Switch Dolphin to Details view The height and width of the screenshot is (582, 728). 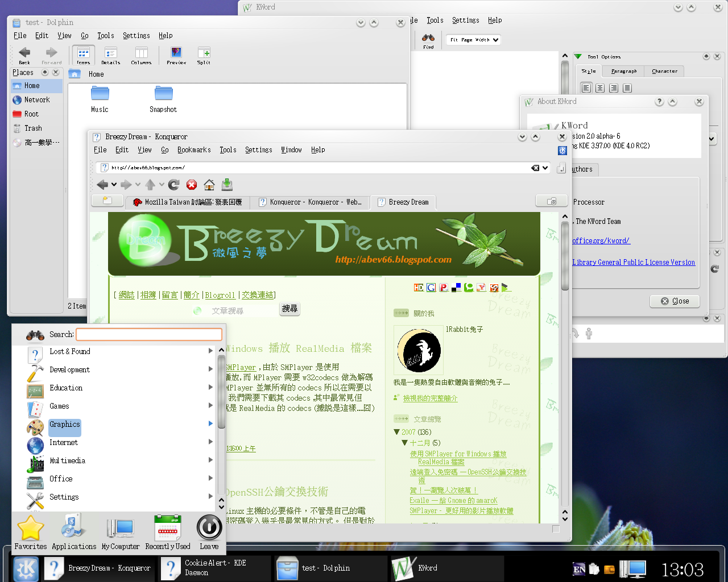(x=111, y=55)
